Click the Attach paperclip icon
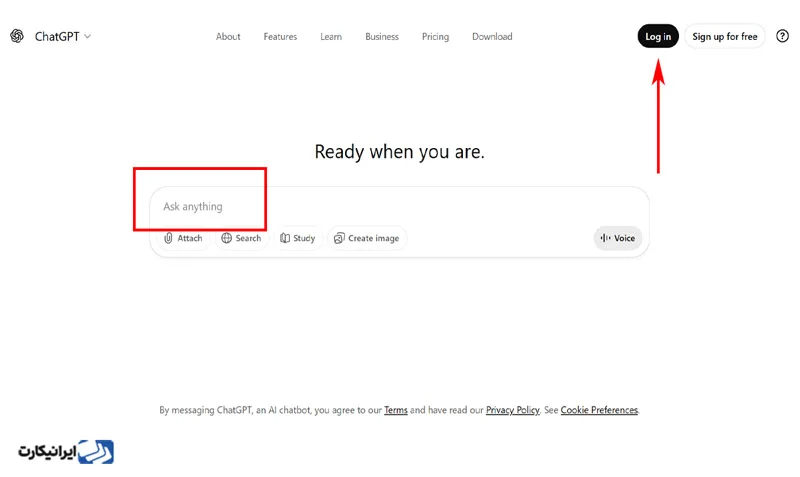The height and width of the screenshot is (477, 800). pyautogui.click(x=169, y=238)
